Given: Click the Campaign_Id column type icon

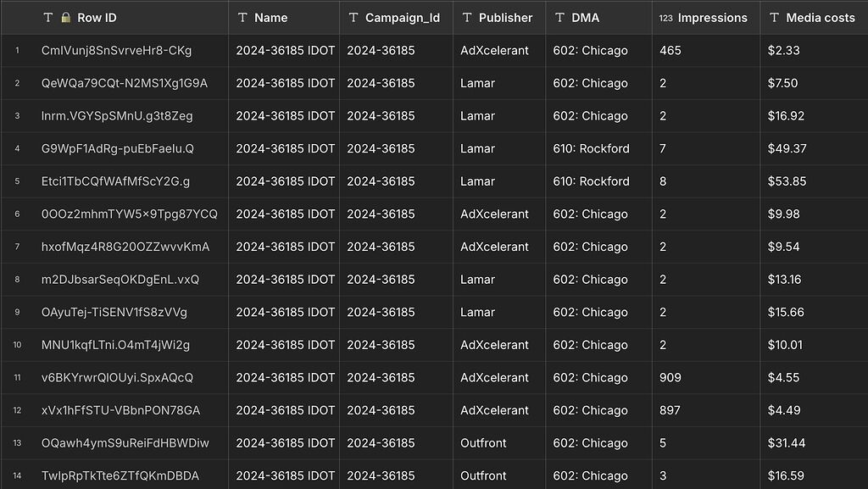Looking at the screenshot, I should 353,18.
